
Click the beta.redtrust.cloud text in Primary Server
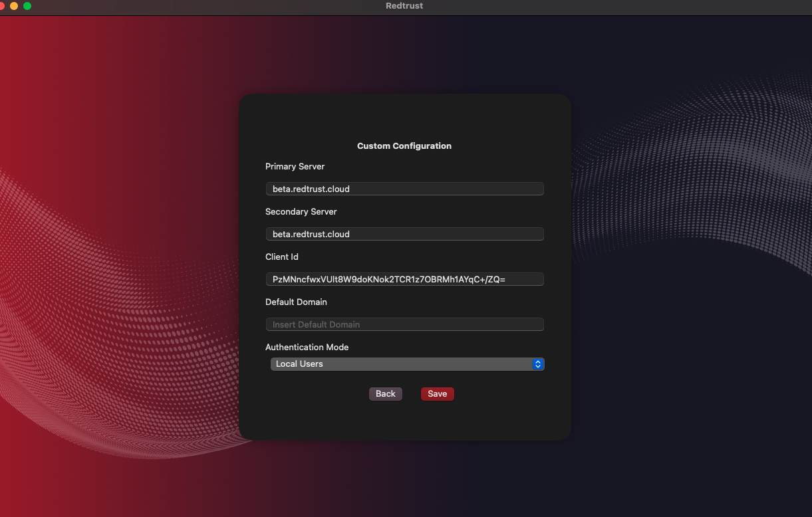coord(311,189)
